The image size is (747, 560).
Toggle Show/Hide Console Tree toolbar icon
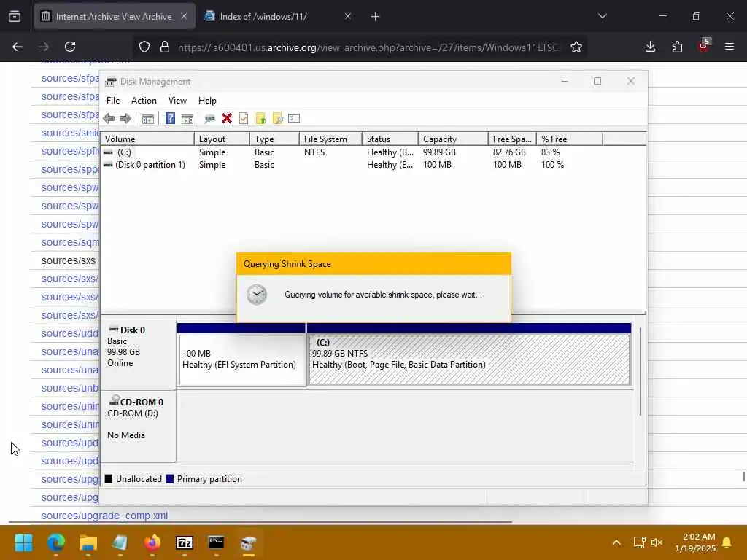(x=147, y=119)
